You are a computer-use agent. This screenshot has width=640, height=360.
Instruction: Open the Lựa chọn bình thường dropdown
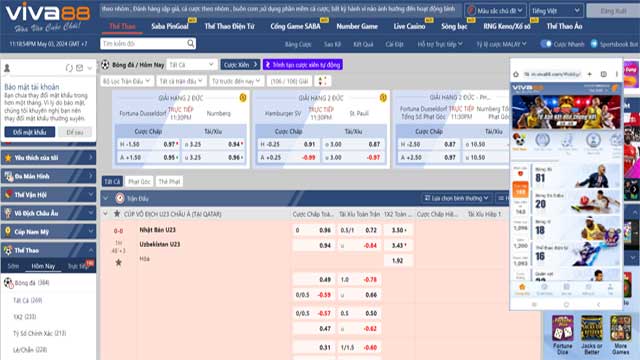coord(456,198)
